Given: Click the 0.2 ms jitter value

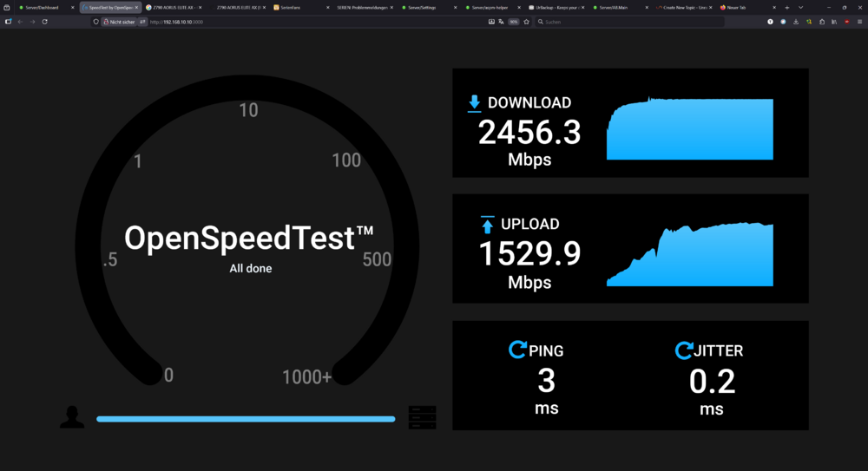Looking at the screenshot, I should (712, 382).
